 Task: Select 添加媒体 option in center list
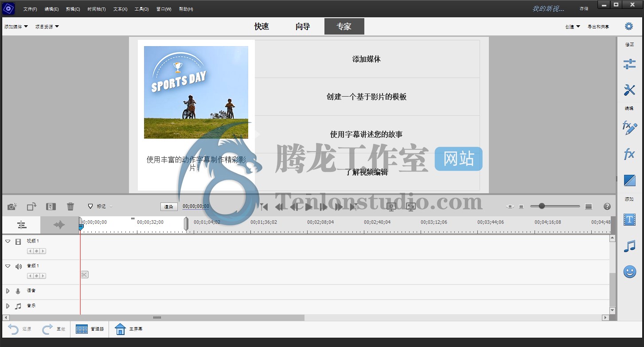coord(367,59)
